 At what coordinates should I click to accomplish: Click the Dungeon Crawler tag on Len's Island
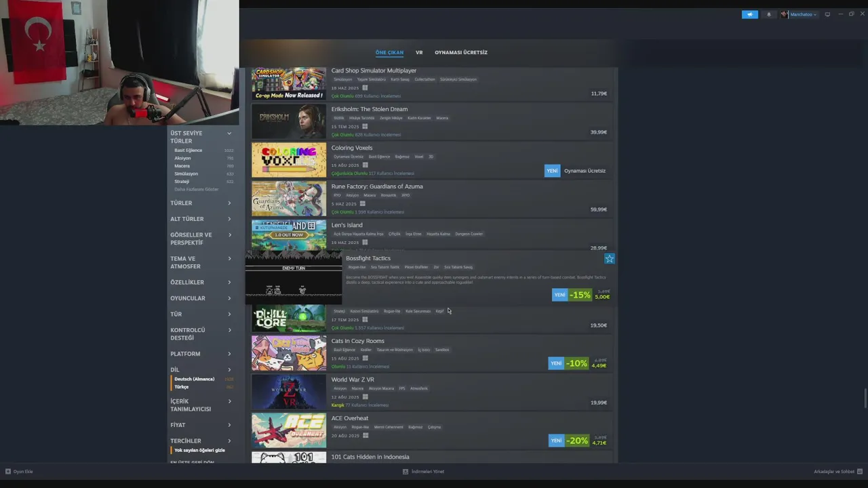469,234
